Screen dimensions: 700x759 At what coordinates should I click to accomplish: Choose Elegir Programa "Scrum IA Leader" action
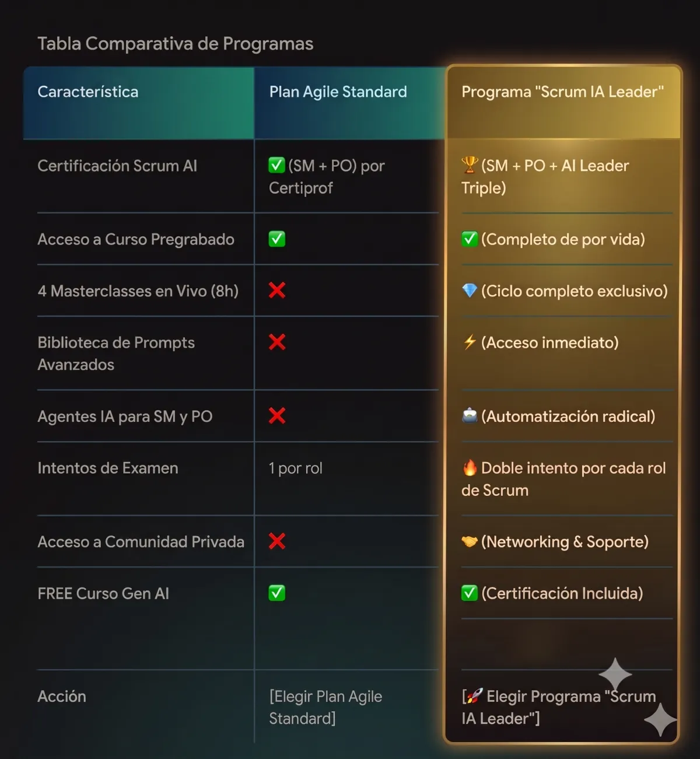pos(559,707)
